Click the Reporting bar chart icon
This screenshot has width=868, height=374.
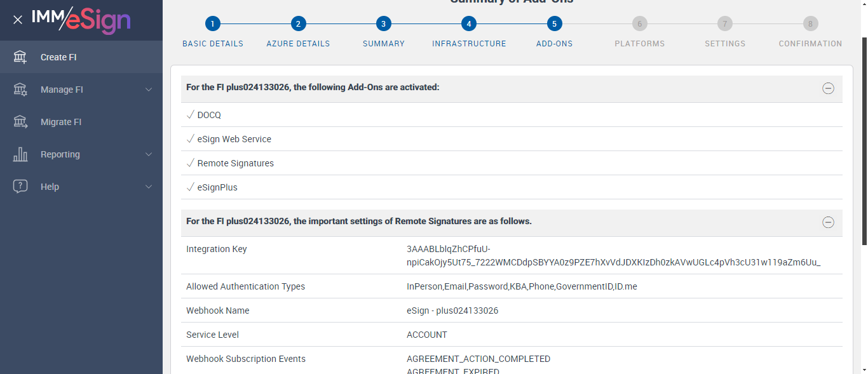click(20, 154)
